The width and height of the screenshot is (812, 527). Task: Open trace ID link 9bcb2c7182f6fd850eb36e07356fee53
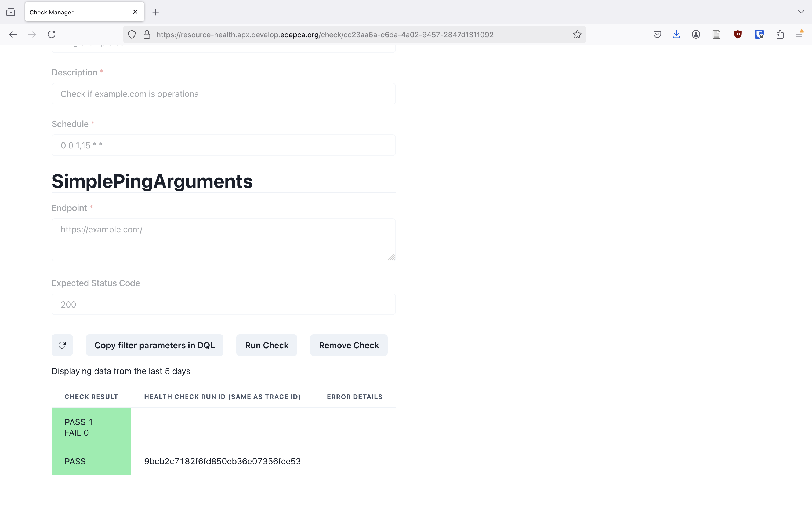coord(222,461)
